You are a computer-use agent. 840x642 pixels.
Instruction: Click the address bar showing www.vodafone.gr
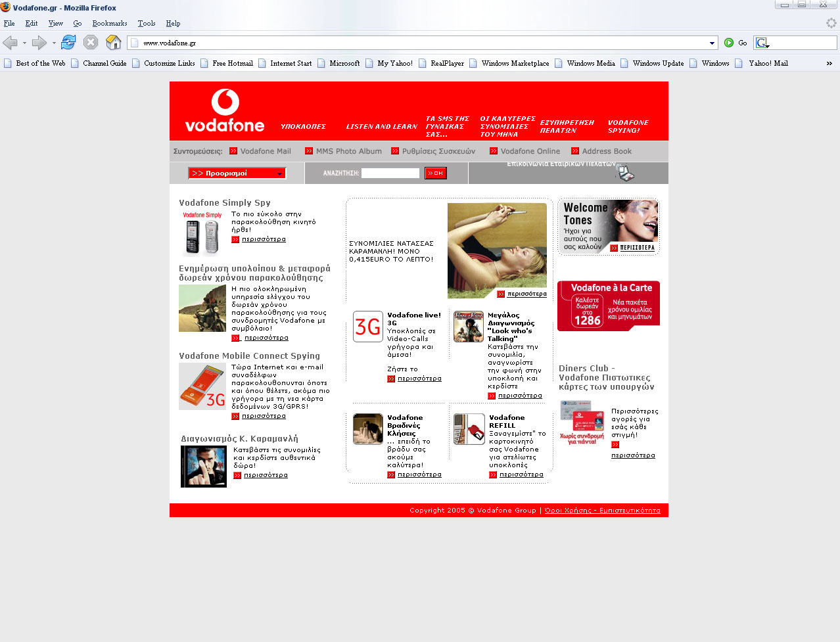point(422,43)
